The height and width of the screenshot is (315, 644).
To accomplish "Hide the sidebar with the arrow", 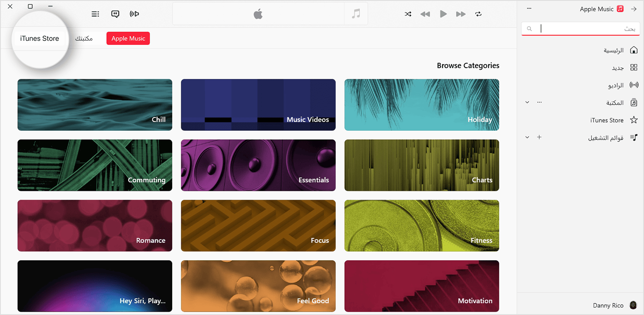I will click(x=634, y=8).
